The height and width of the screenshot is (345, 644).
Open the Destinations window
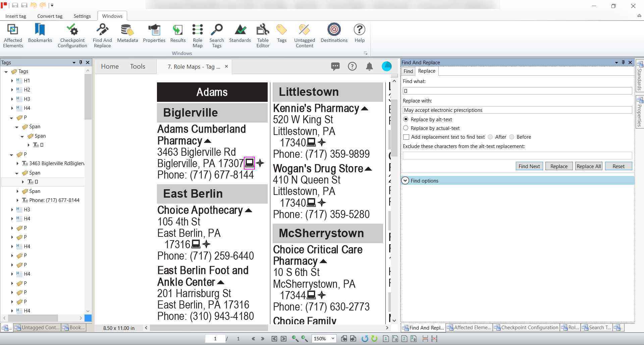(x=334, y=33)
